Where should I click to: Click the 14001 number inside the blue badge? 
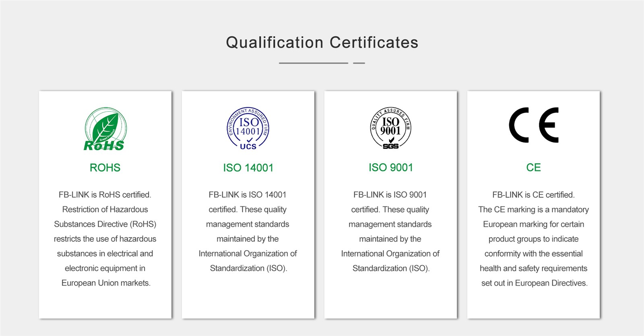point(248,131)
